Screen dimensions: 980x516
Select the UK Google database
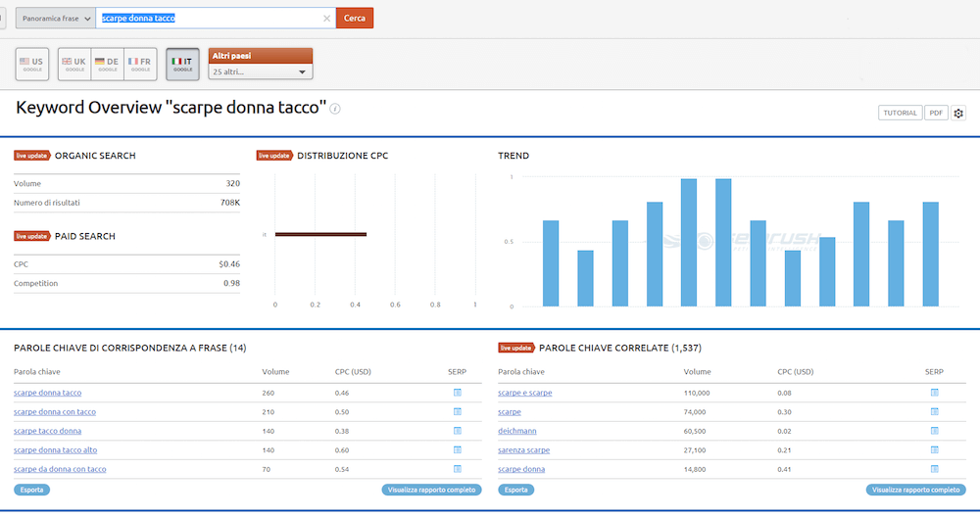[x=74, y=64]
